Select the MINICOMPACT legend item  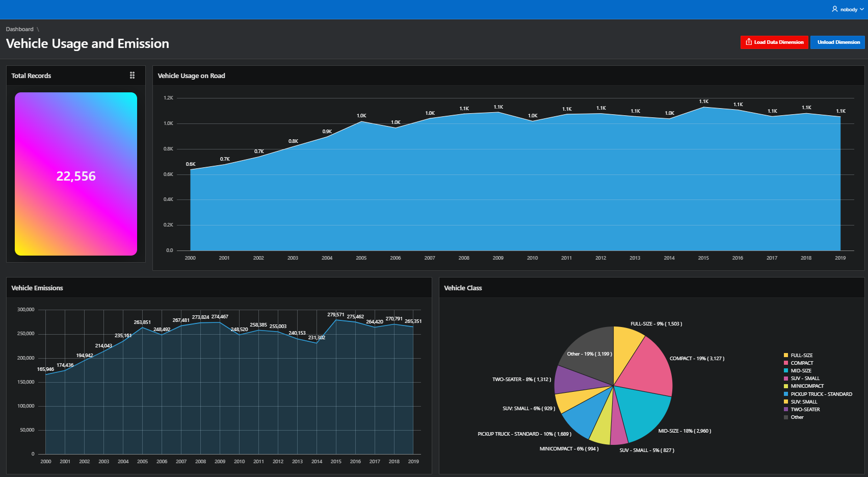[x=804, y=386]
